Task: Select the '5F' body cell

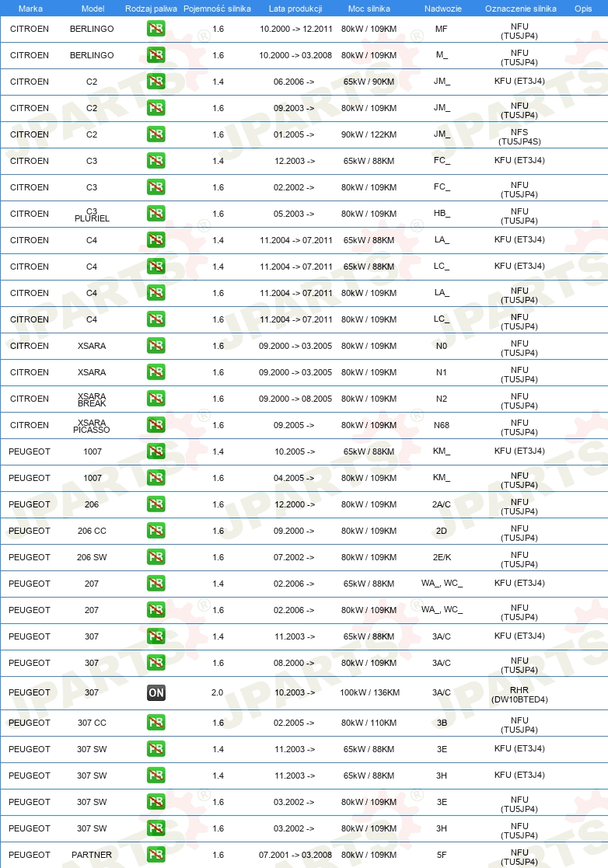Action: pos(442,855)
